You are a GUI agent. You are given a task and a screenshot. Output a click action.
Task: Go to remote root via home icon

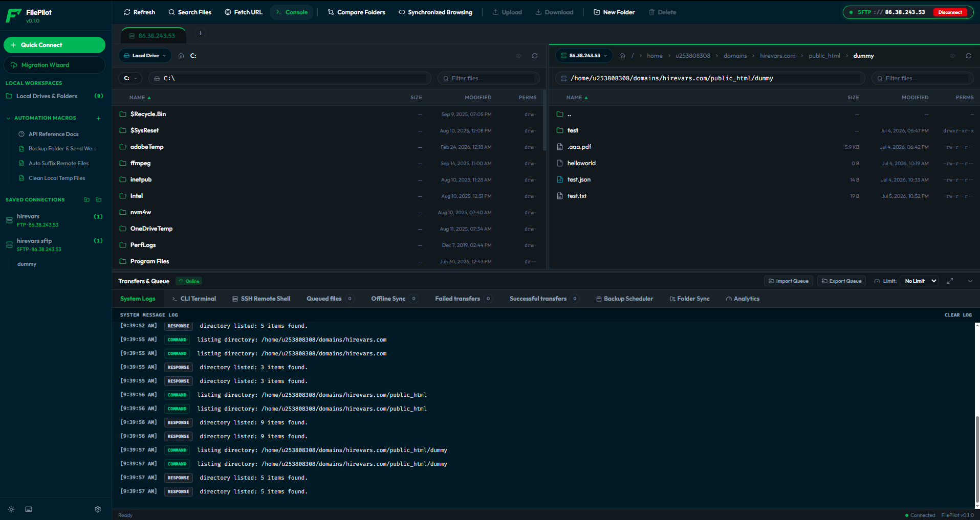tap(622, 56)
